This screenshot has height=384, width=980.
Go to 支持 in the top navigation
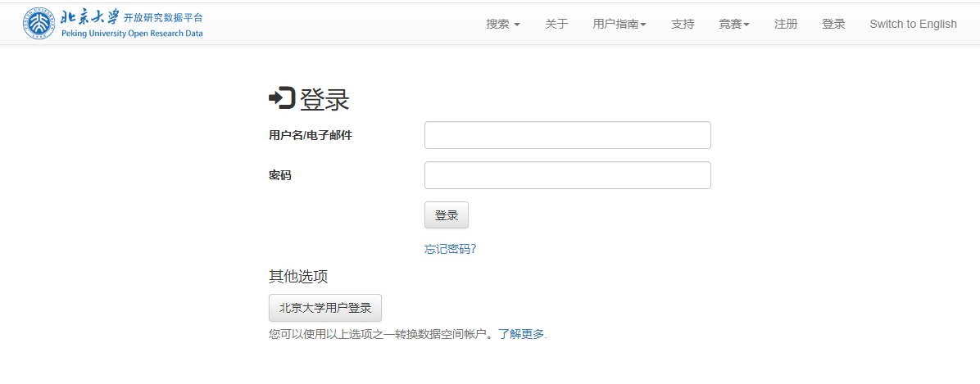[683, 25]
